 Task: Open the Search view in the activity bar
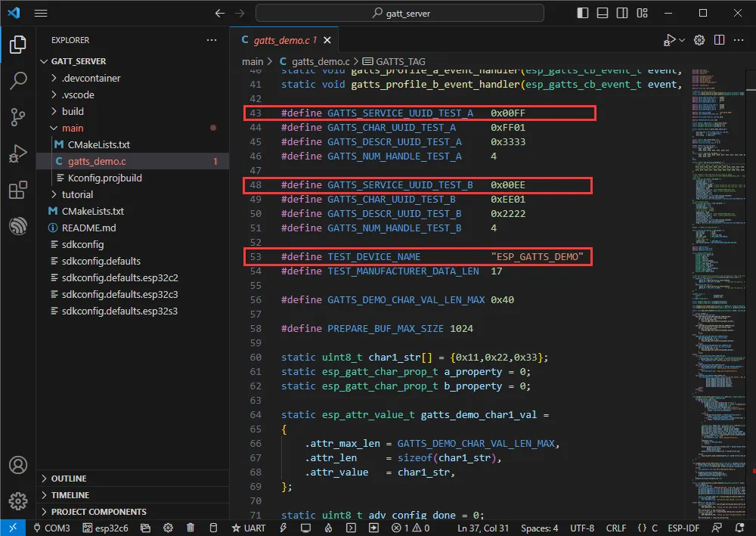pyautogui.click(x=18, y=80)
